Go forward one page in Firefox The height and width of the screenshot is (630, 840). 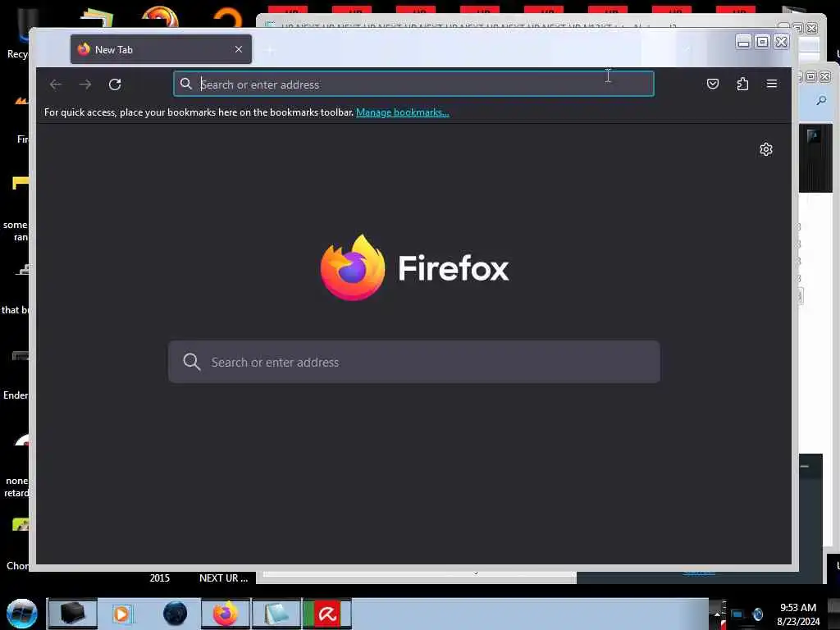pyautogui.click(x=85, y=84)
